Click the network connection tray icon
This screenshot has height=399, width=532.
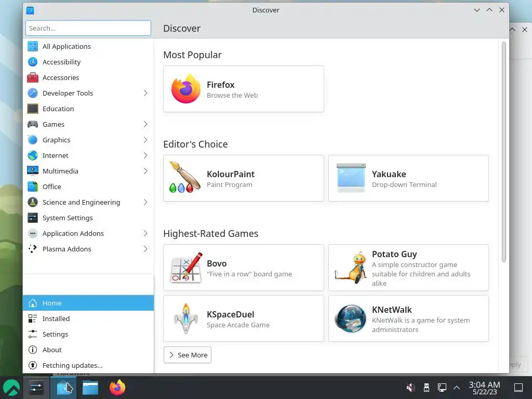point(442,388)
